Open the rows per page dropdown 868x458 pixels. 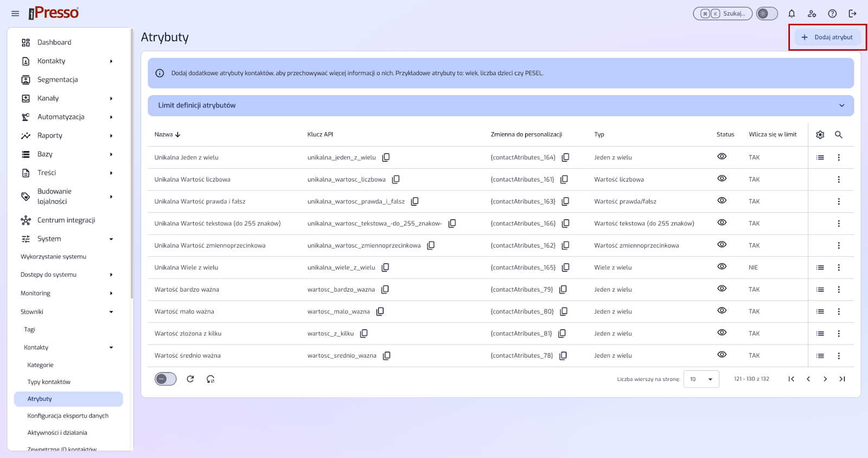click(701, 379)
